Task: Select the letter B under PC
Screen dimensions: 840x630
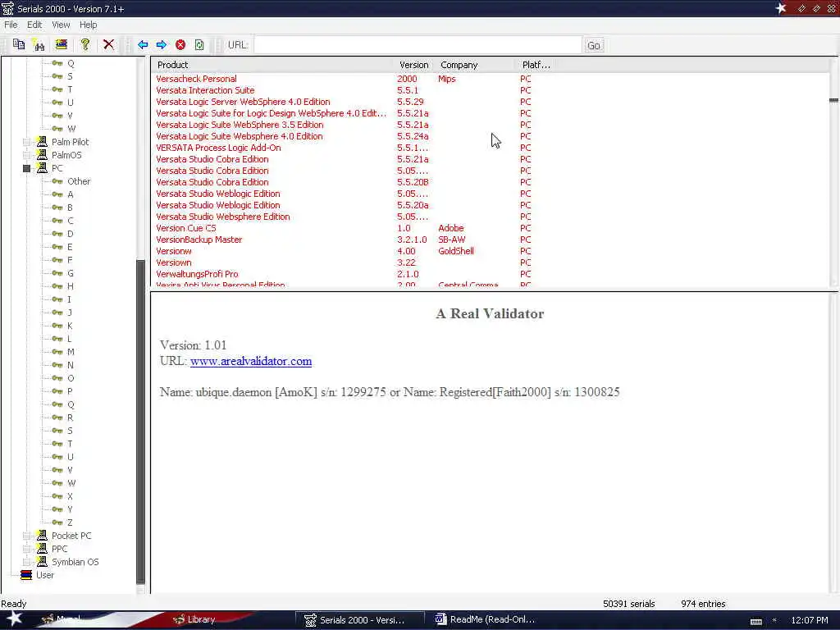Action: (x=70, y=208)
